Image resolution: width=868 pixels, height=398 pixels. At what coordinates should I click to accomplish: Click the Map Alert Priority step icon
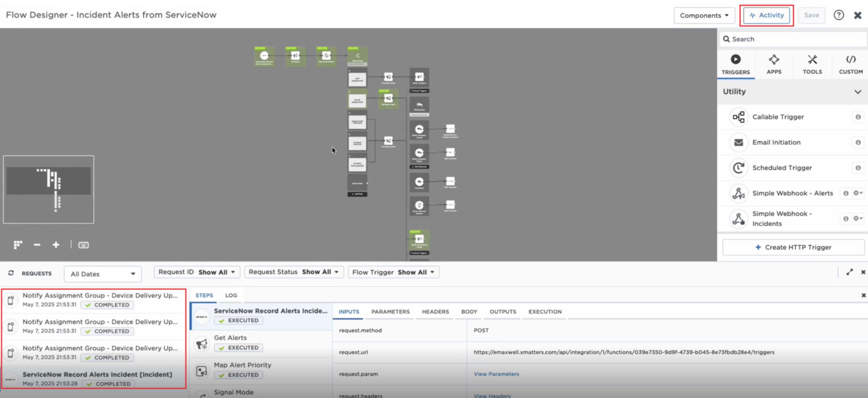(202, 371)
